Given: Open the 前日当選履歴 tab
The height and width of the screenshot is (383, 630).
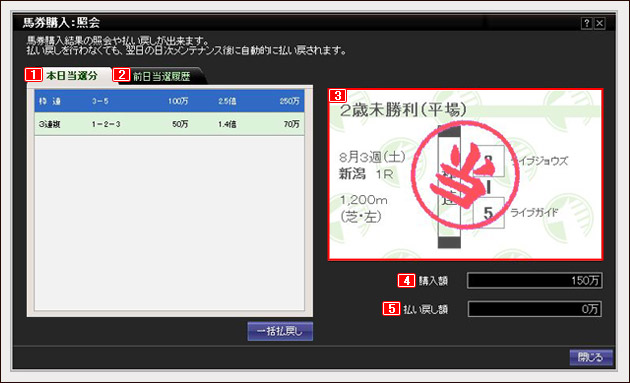Looking at the screenshot, I should click(162, 76).
